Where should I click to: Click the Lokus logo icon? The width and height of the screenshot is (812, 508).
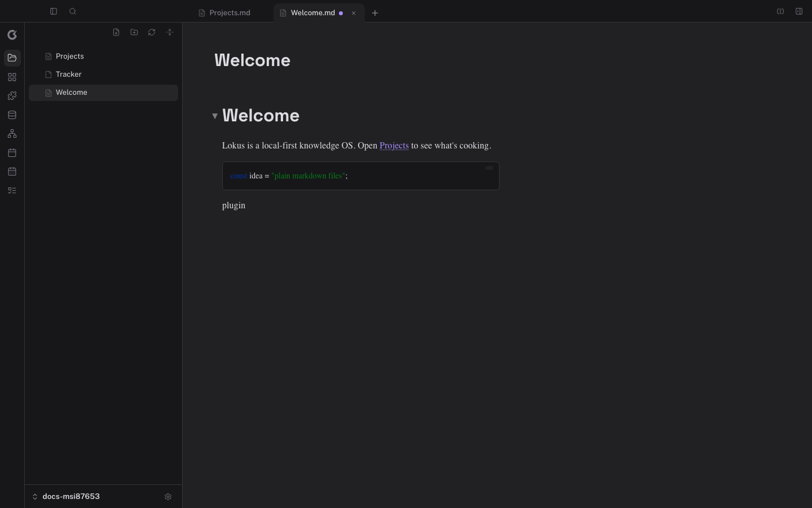[12, 35]
